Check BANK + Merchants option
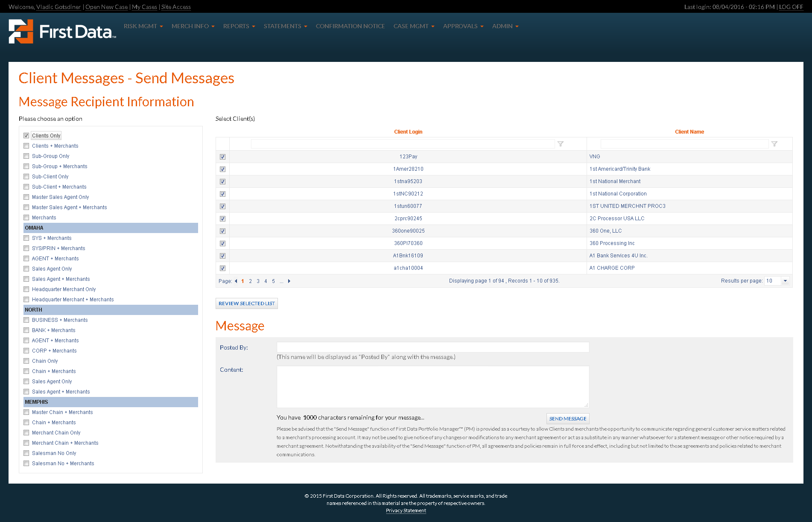This screenshot has width=812, height=522. coord(26,330)
